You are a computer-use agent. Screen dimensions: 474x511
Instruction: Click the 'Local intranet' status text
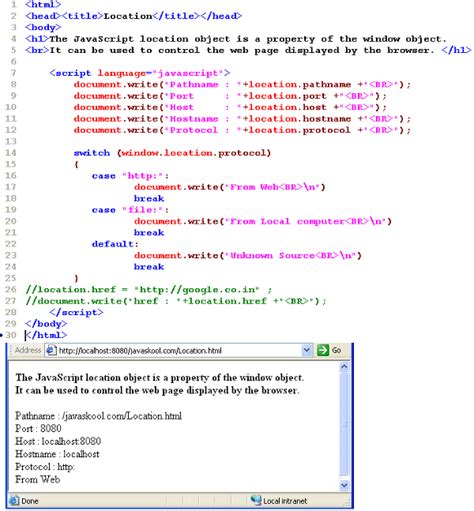tap(285, 501)
